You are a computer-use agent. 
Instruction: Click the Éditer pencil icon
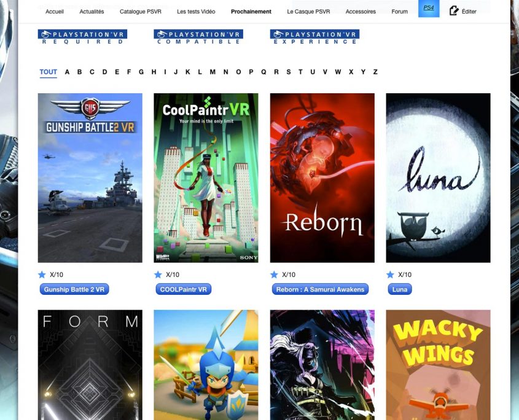point(454,11)
